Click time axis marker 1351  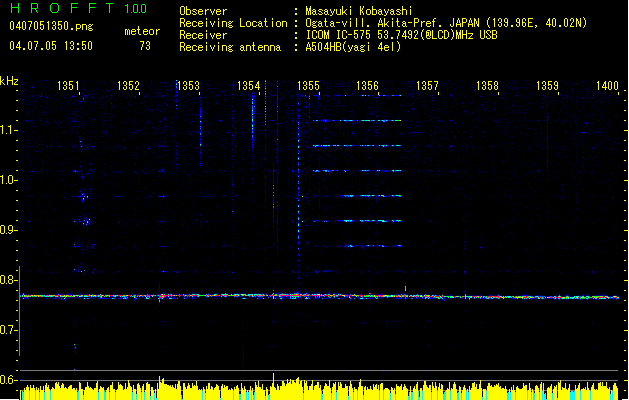pos(68,85)
